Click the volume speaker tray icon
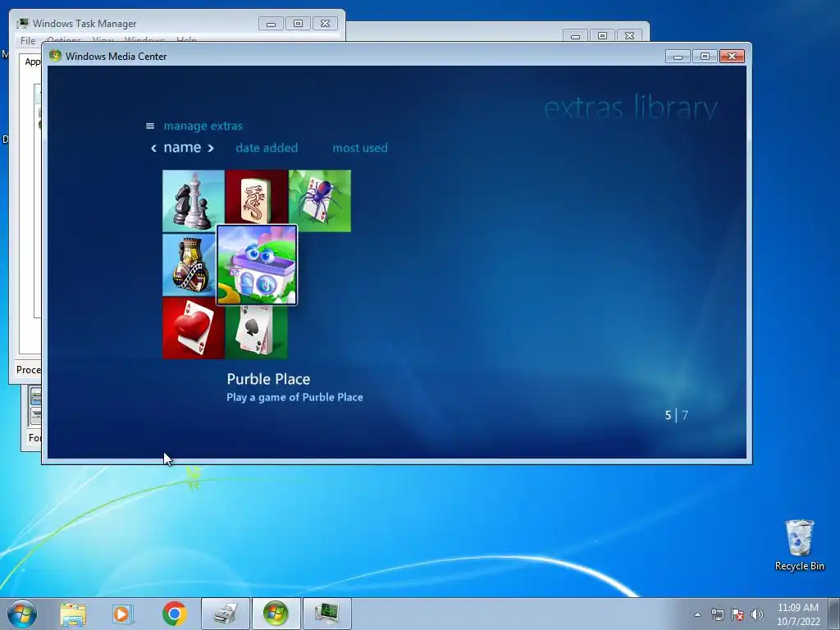This screenshot has width=840, height=630. (757, 614)
